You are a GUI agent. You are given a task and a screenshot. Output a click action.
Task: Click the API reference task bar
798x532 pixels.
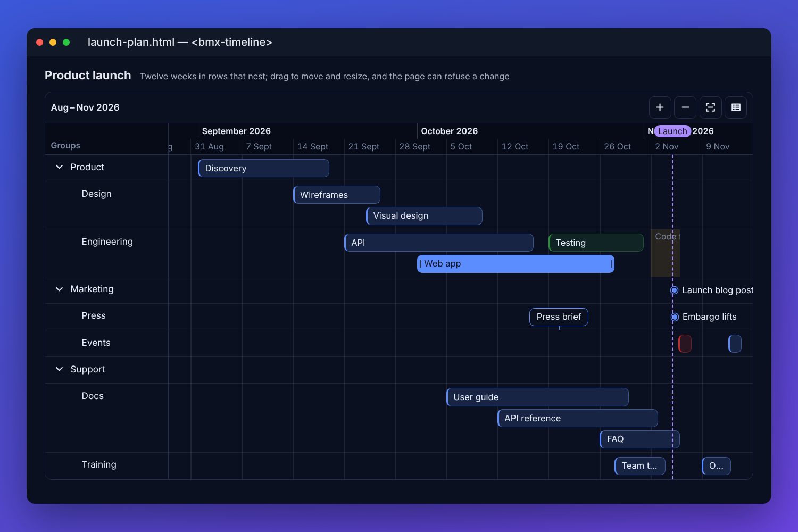pos(578,418)
